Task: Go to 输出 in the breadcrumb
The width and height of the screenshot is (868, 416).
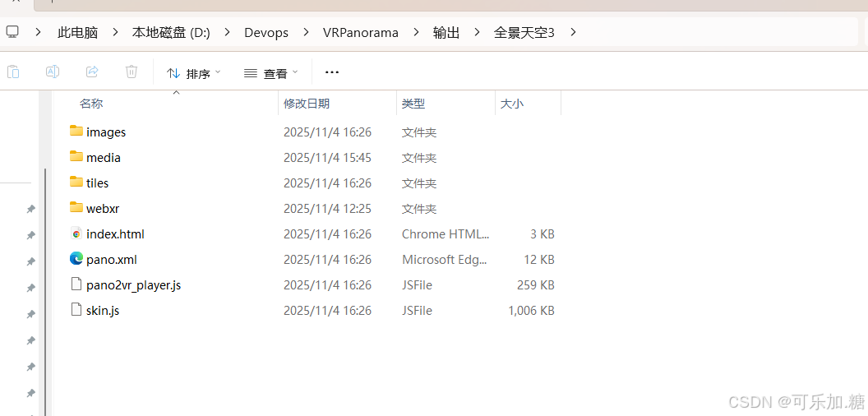Action: pos(446,33)
